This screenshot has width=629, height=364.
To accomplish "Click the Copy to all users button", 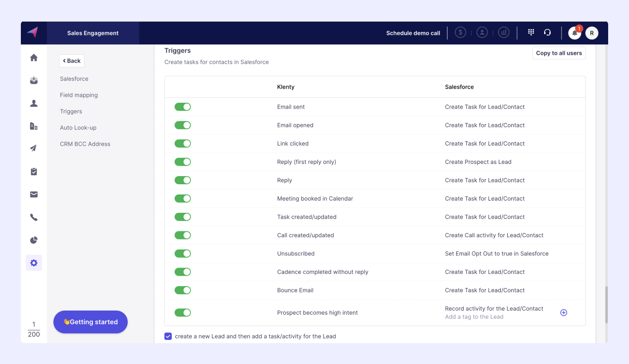I will (x=559, y=53).
